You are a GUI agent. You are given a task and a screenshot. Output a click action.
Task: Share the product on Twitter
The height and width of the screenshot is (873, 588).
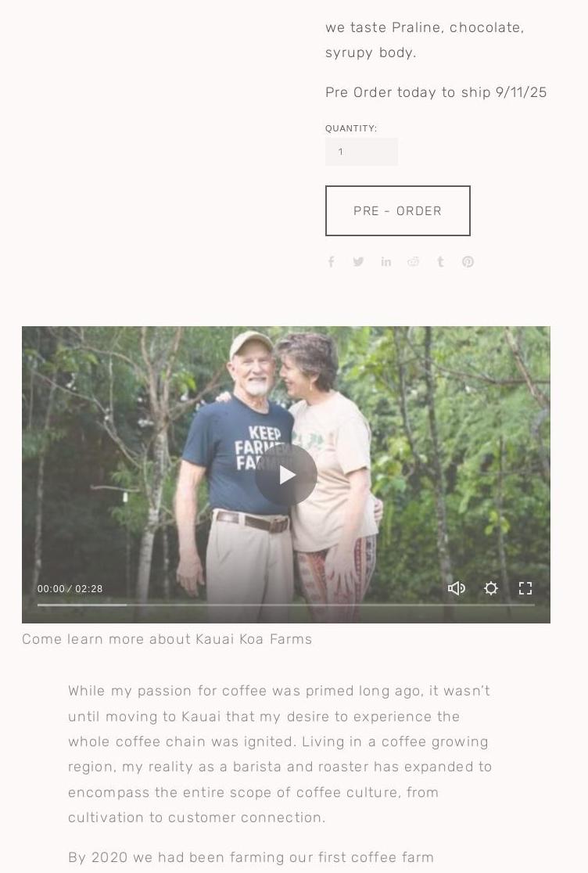(x=358, y=262)
